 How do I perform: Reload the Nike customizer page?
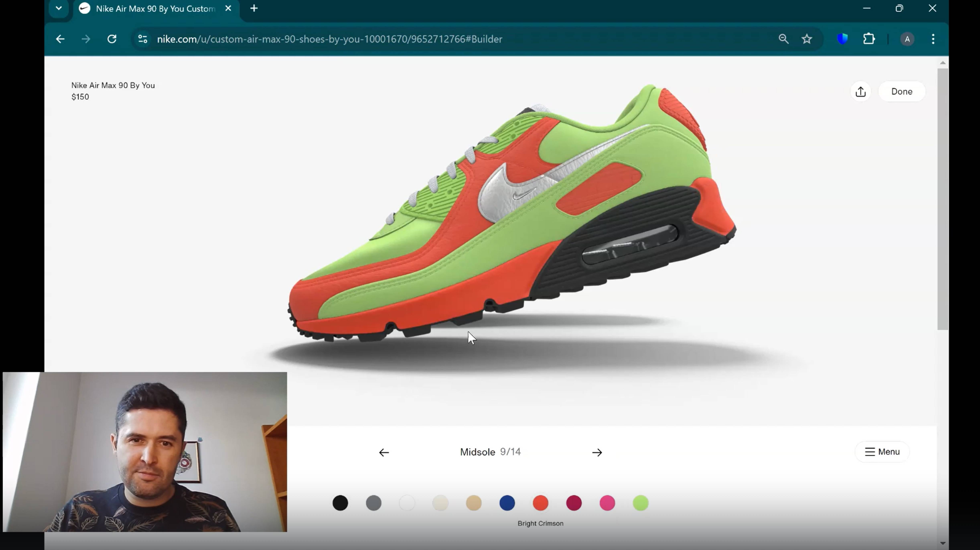[x=112, y=39]
